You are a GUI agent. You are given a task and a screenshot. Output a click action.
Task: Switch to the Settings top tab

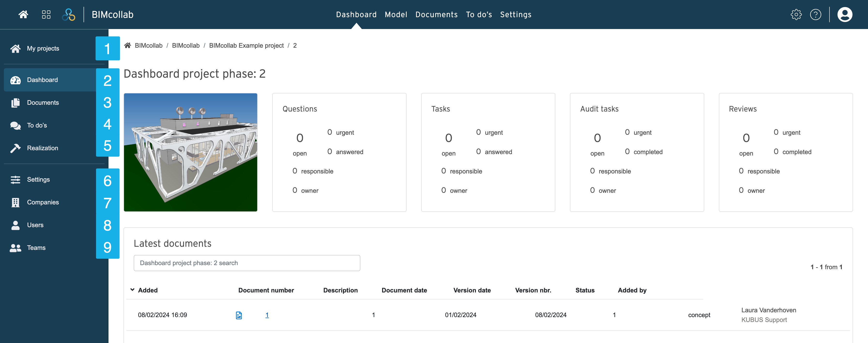516,15
